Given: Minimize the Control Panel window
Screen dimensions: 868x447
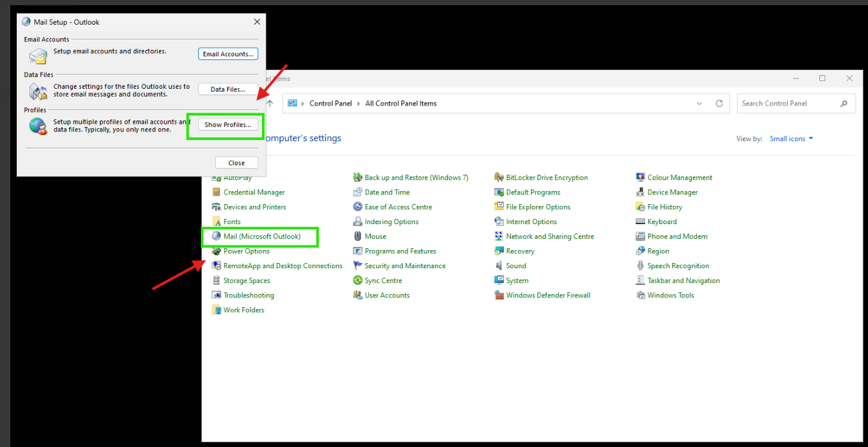Looking at the screenshot, I should coord(795,78).
